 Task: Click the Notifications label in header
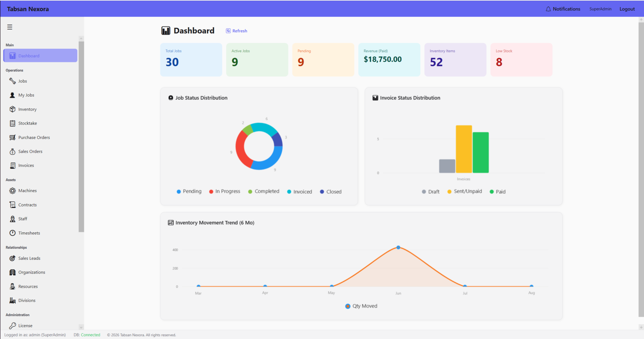pos(567,9)
